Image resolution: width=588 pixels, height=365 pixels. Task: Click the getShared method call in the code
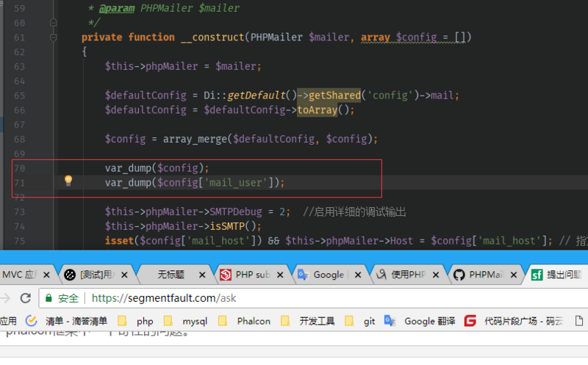point(334,95)
